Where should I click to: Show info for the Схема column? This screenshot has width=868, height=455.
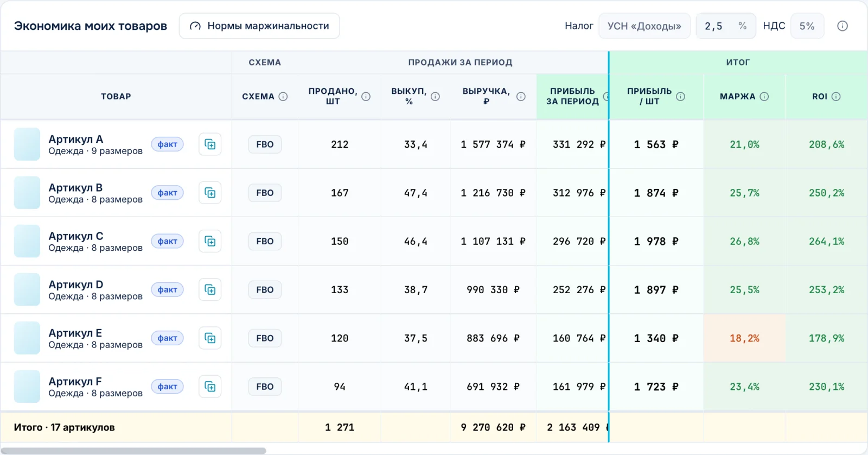coord(283,97)
